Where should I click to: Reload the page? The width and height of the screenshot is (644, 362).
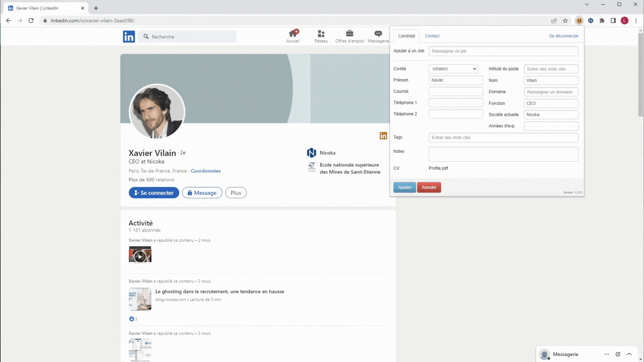pos(31,20)
